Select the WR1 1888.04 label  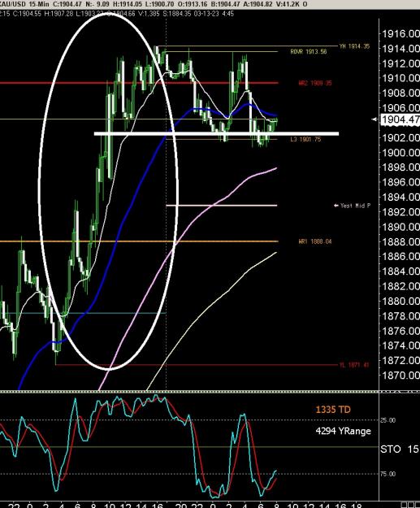click(315, 241)
